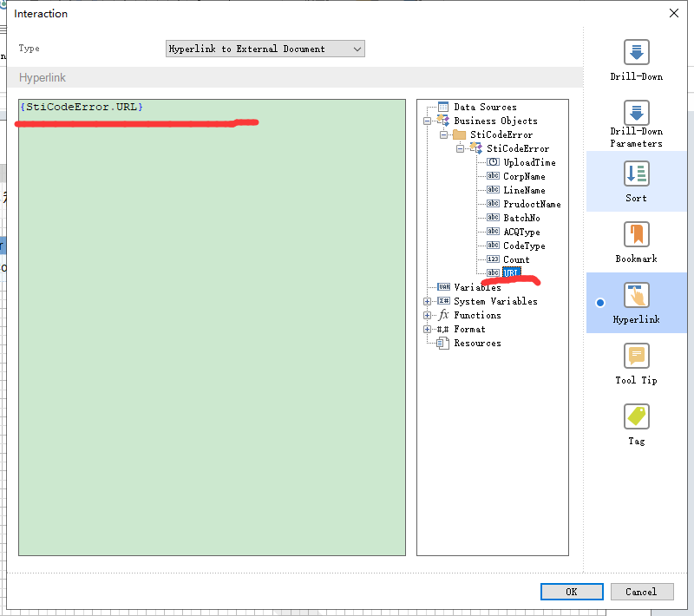This screenshot has width=694, height=616.
Task: Collapse the inner StiCodeError business object
Action: click(461, 148)
